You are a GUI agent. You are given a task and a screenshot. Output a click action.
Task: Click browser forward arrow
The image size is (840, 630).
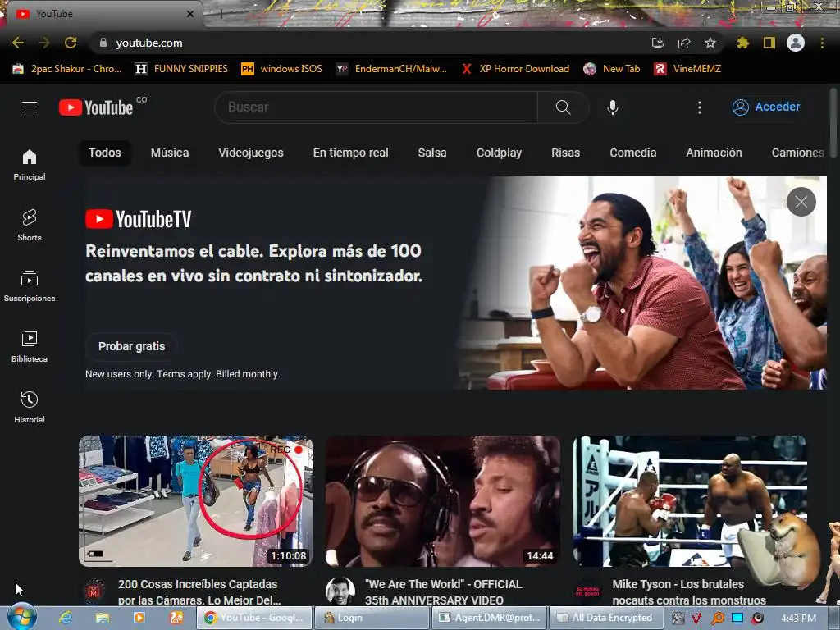pyautogui.click(x=44, y=43)
